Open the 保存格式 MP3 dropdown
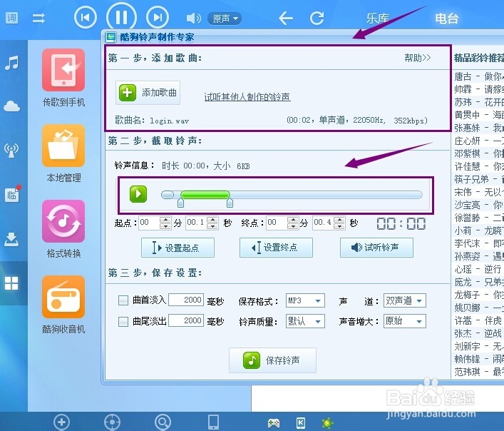 (x=305, y=300)
